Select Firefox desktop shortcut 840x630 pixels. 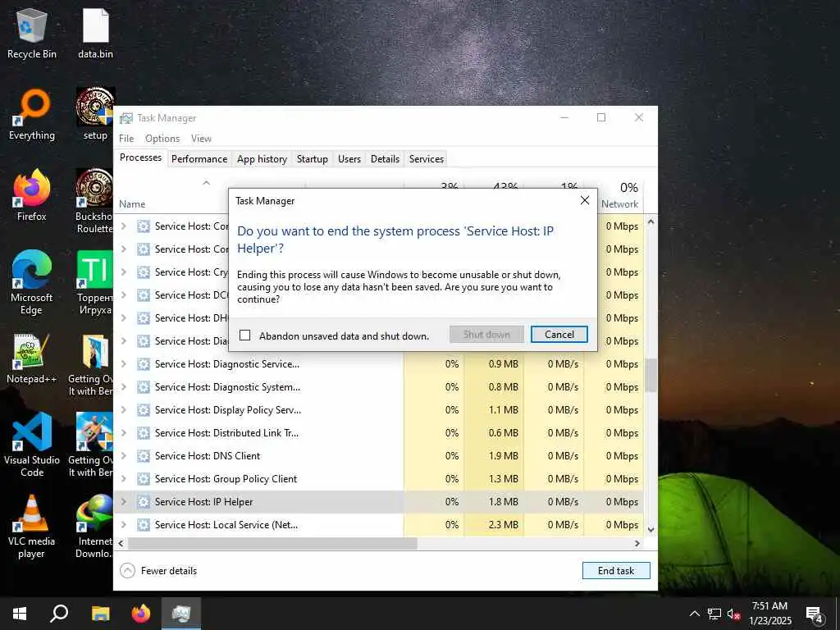(32, 195)
